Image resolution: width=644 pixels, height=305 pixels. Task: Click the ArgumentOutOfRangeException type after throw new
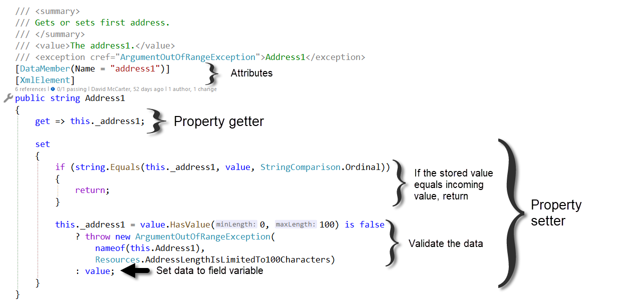202,236
